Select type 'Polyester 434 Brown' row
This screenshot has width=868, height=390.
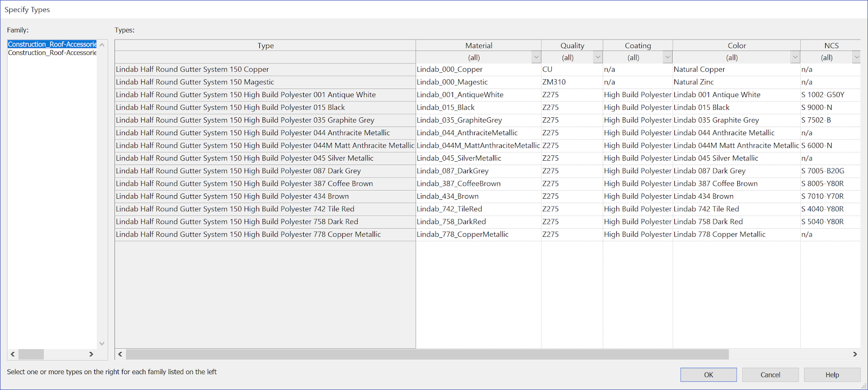[x=265, y=196]
